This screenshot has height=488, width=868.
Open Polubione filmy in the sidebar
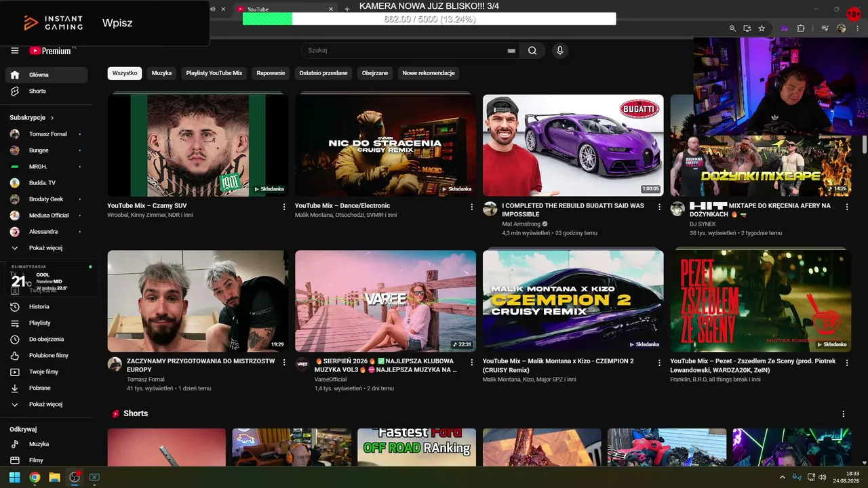click(x=46, y=355)
